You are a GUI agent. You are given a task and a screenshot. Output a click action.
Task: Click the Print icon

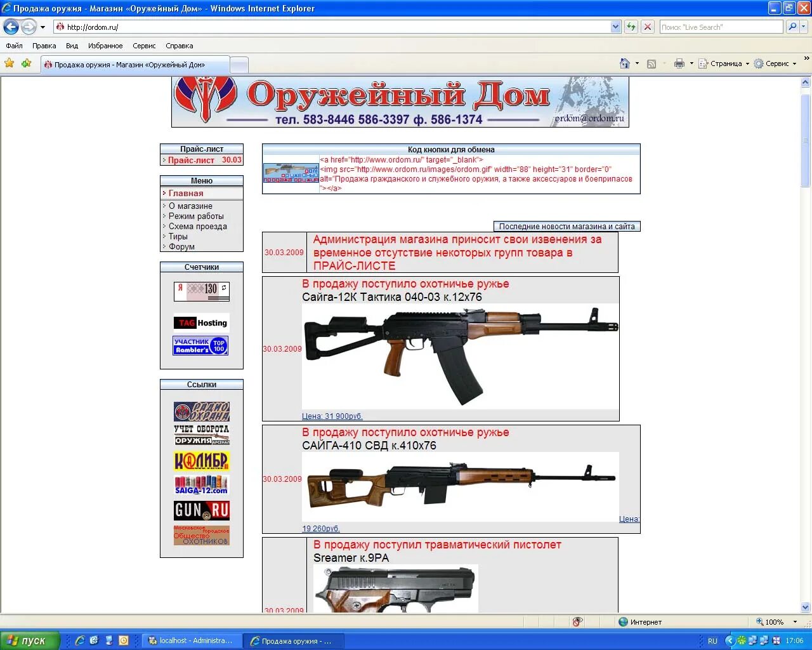pyautogui.click(x=679, y=63)
